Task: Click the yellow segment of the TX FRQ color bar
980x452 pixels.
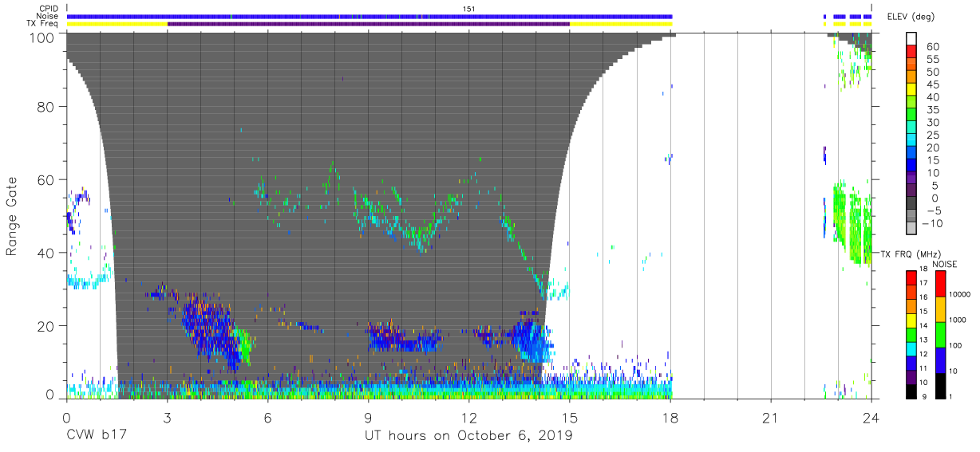Action: pyautogui.click(x=911, y=320)
